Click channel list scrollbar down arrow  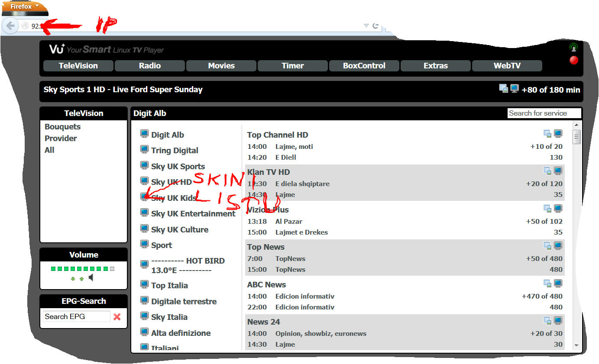(x=576, y=345)
